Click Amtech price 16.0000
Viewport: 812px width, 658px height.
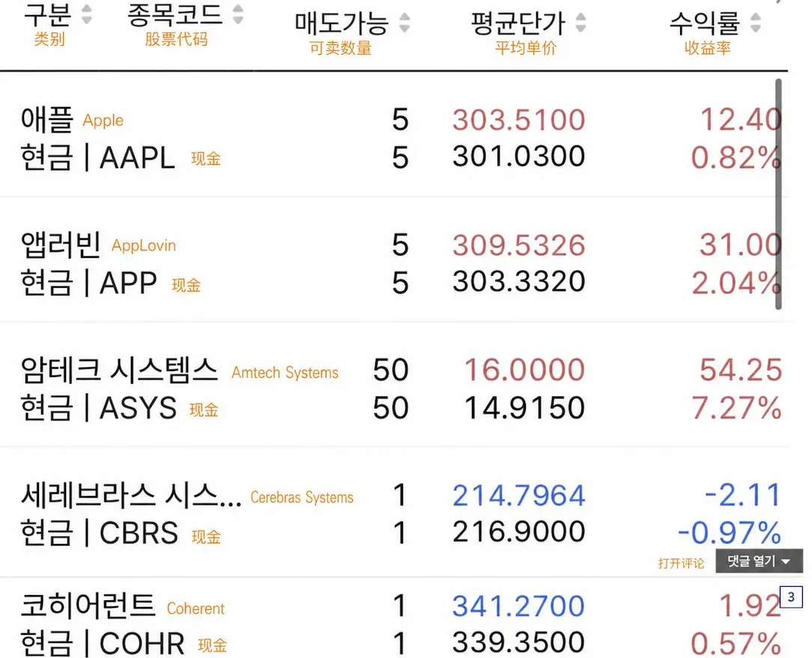point(524,370)
